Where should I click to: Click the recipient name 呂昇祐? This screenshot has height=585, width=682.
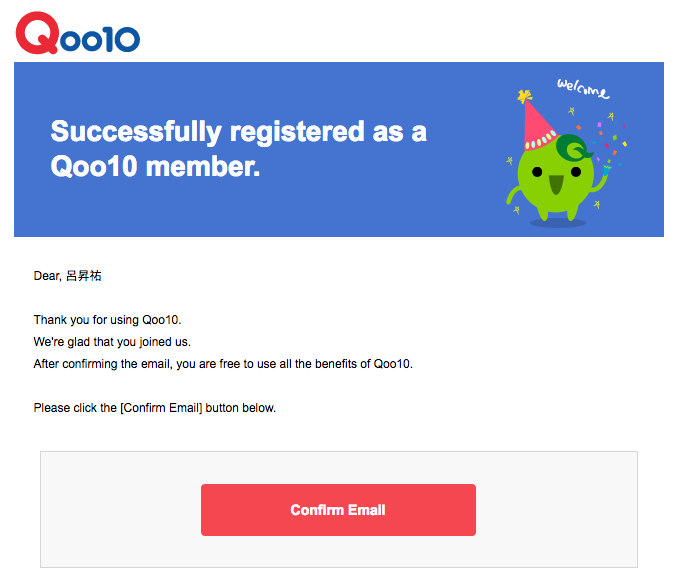[x=84, y=276]
